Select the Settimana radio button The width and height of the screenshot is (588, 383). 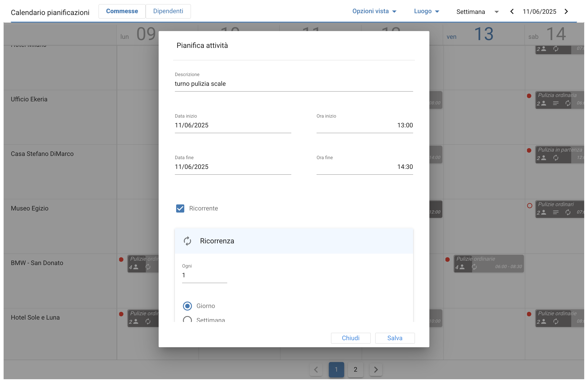pos(187,319)
